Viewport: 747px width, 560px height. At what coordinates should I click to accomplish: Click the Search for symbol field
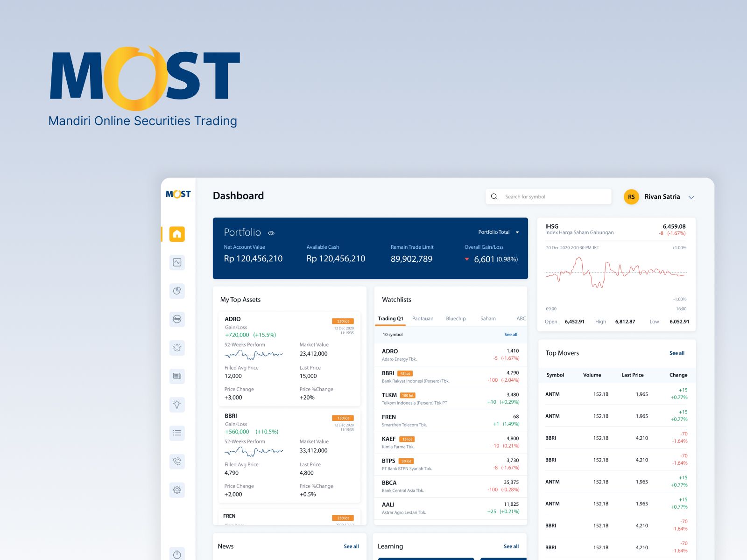click(x=549, y=196)
